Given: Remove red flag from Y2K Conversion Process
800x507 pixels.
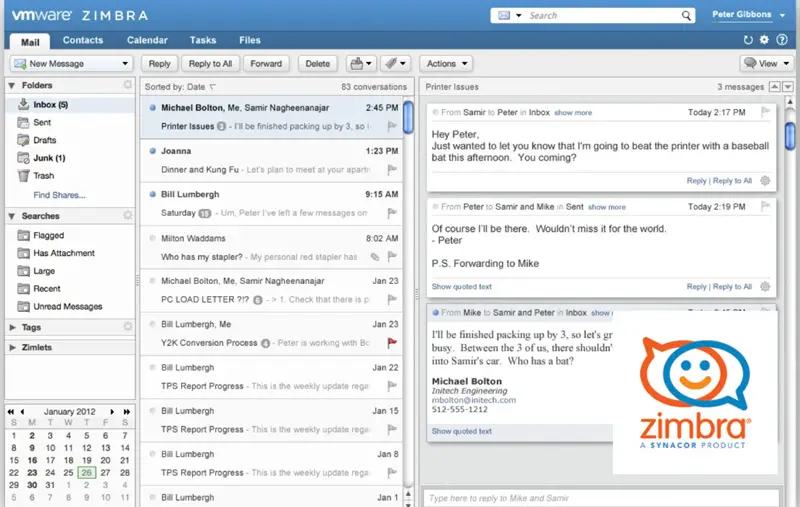Looking at the screenshot, I should tap(392, 343).
